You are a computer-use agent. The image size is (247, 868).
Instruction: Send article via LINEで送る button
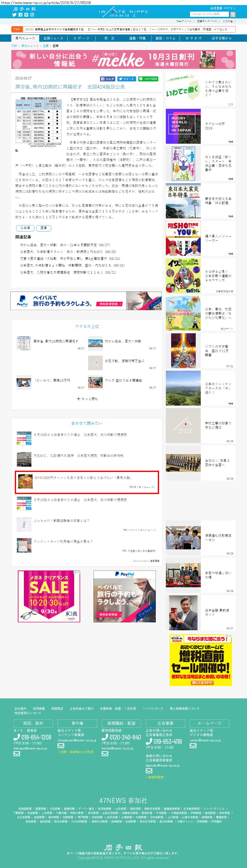point(148,79)
